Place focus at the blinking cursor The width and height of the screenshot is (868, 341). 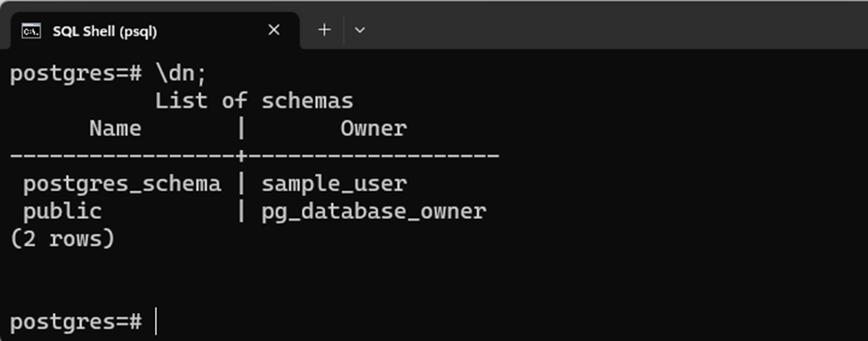point(156,321)
